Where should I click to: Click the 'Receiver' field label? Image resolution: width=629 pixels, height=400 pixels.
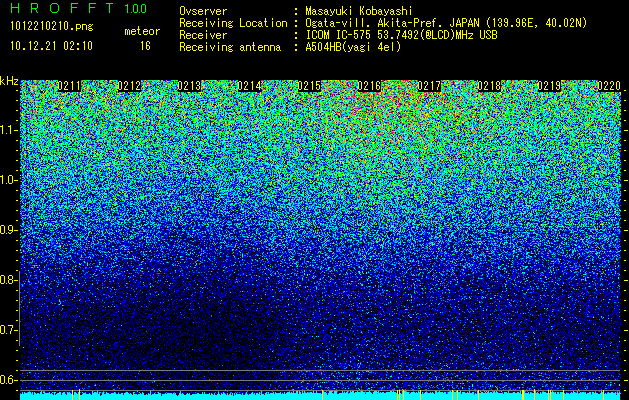[203, 35]
